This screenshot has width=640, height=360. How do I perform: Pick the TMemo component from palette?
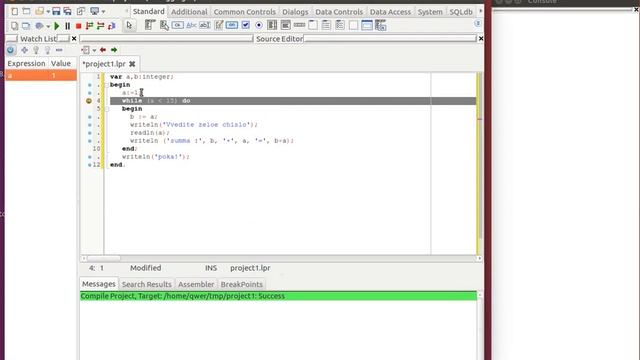tap(218, 25)
